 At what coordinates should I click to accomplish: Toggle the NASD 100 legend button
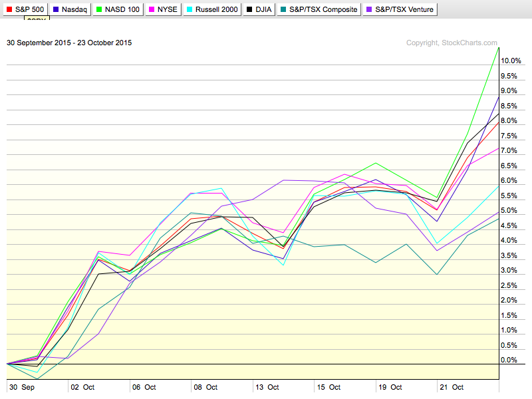pos(118,9)
